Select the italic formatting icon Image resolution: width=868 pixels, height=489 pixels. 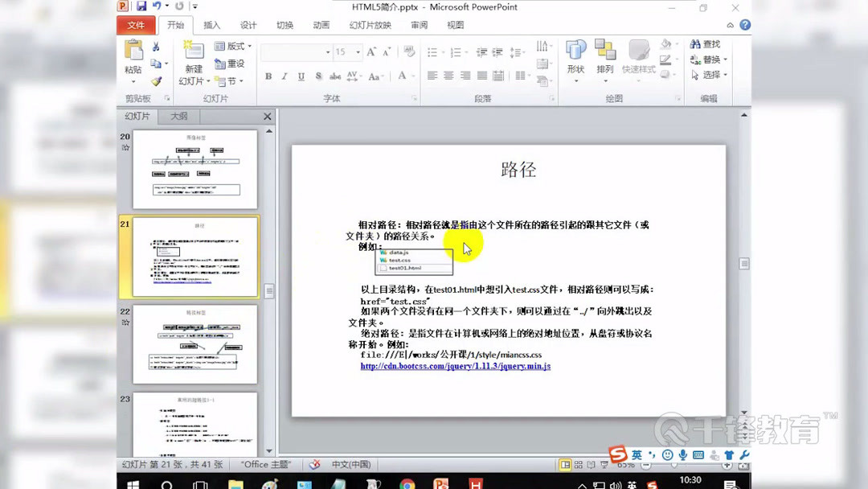pos(284,76)
